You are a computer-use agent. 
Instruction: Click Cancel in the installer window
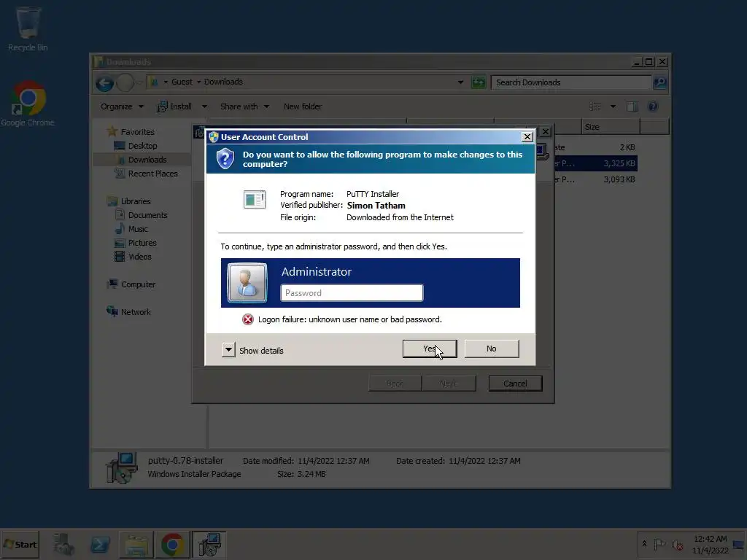[516, 384]
